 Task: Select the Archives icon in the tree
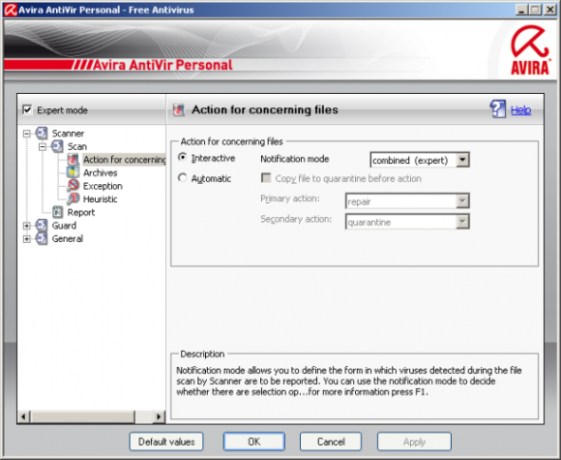pyautogui.click(x=73, y=172)
